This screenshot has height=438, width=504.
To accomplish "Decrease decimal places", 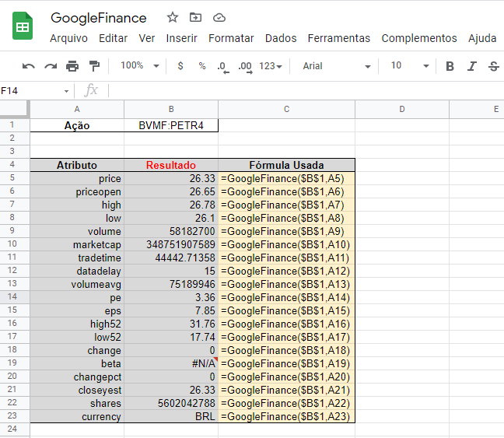I will tap(223, 67).
